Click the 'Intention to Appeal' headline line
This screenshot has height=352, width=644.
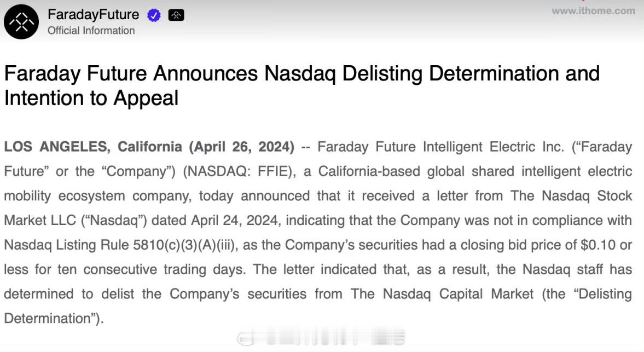pyautogui.click(x=91, y=98)
